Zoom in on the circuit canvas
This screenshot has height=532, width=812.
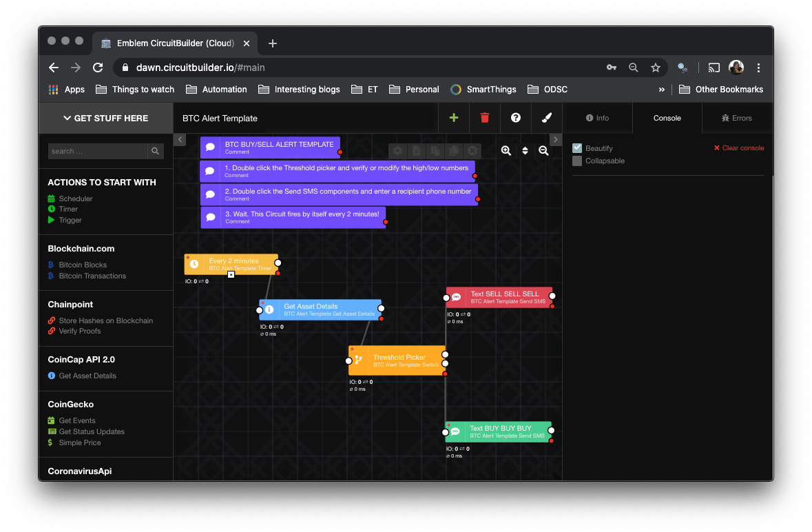tap(506, 150)
